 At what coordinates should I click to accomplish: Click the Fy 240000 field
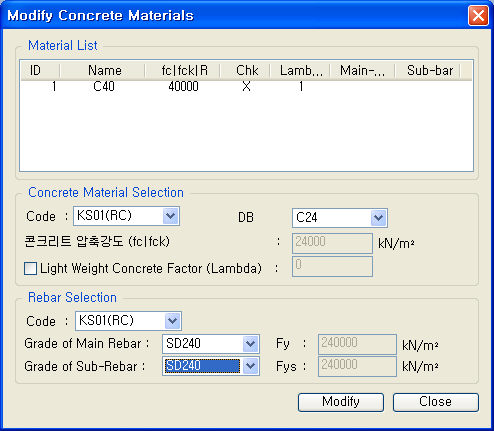[x=357, y=344]
